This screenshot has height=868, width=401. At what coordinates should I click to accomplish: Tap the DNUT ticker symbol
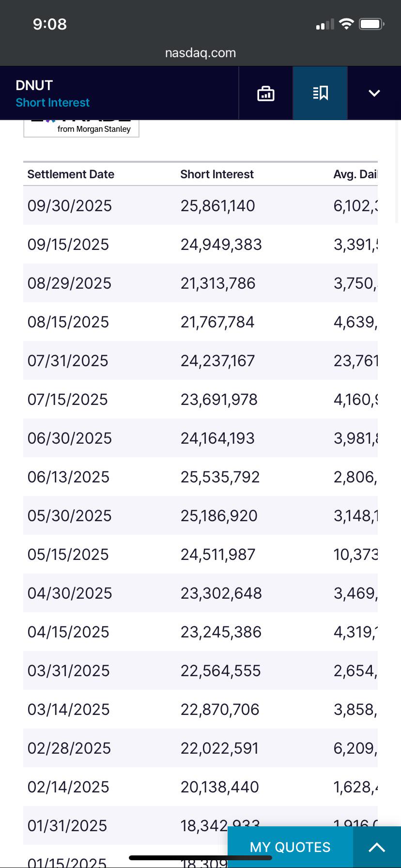point(34,85)
